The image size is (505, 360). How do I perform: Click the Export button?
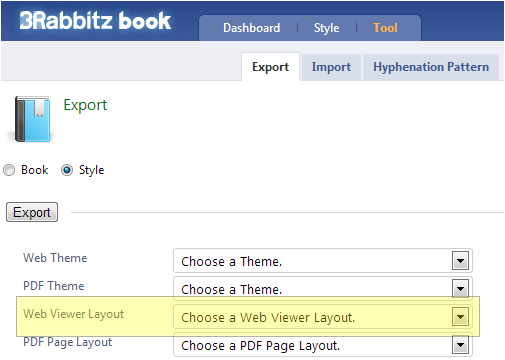tap(32, 212)
